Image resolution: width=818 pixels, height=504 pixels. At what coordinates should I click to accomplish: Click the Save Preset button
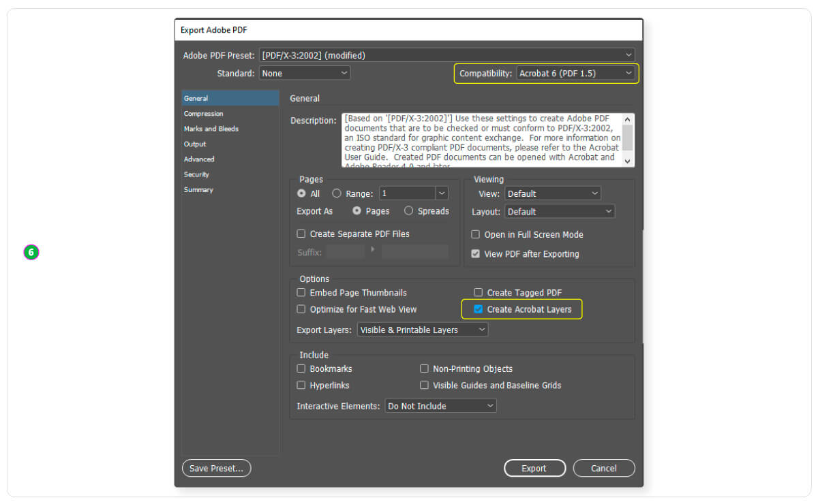pos(216,469)
